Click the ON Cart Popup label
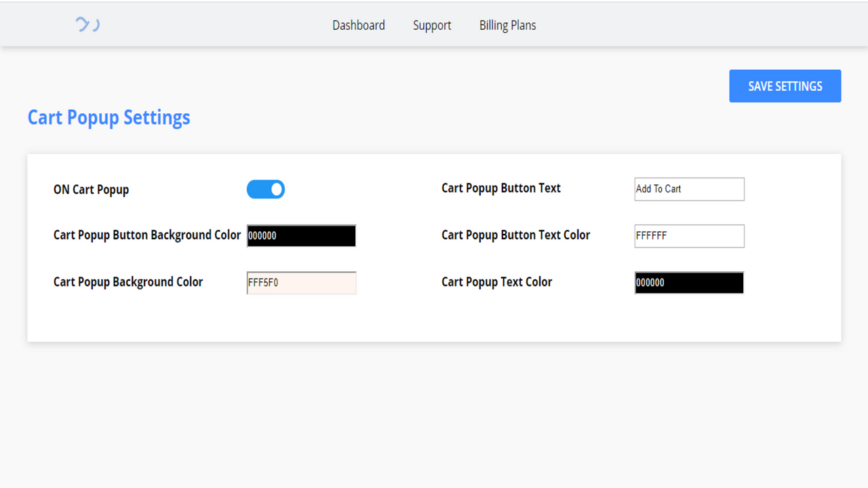The height and width of the screenshot is (488, 868). pos(91,190)
